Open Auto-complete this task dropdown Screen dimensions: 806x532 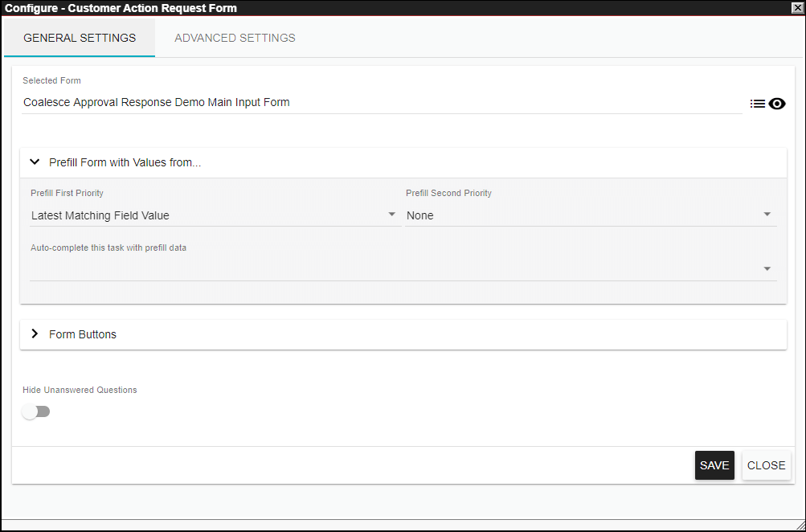click(x=403, y=269)
